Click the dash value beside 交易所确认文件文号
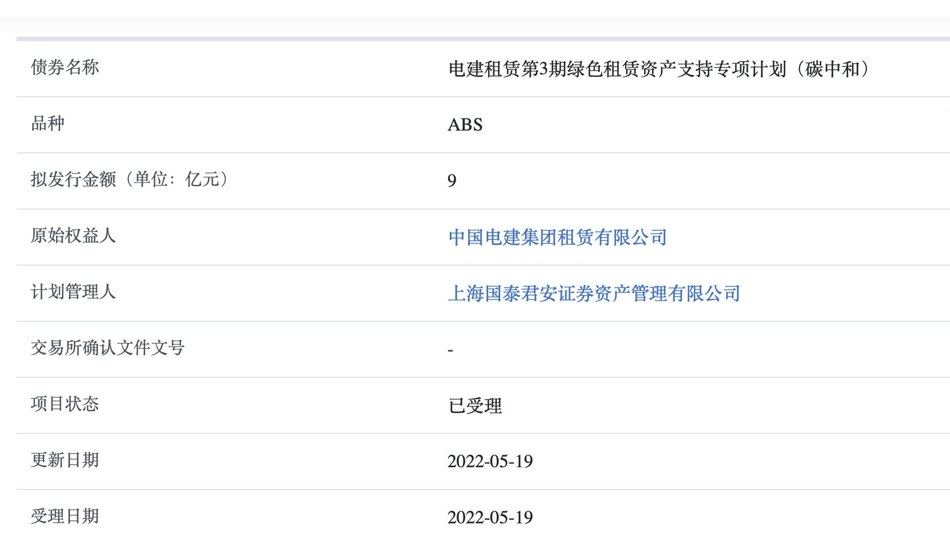The width and height of the screenshot is (950, 560). (451, 349)
